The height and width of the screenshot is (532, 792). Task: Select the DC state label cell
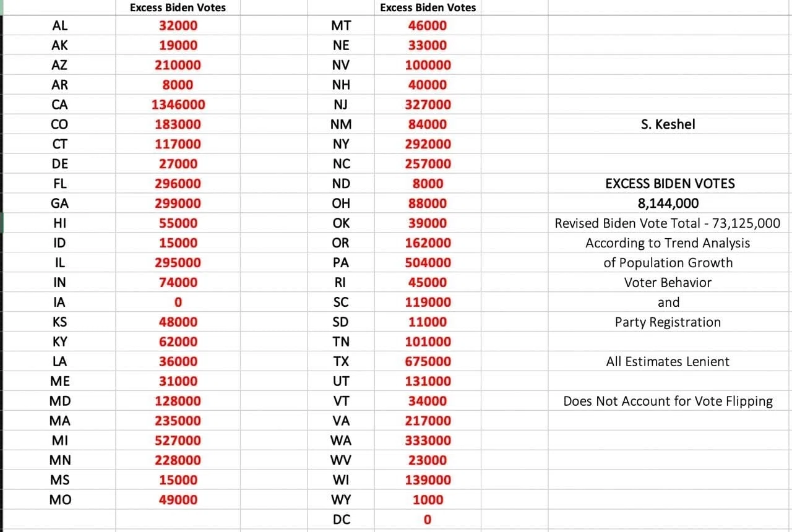pyautogui.click(x=341, y=520)
